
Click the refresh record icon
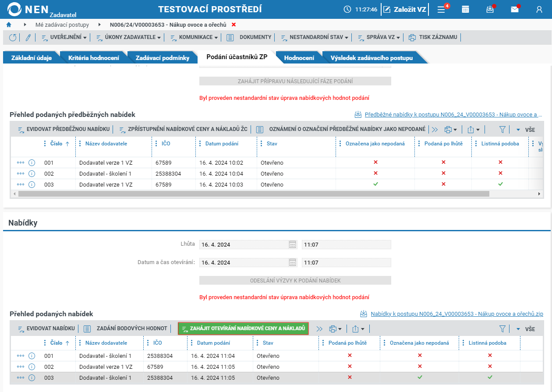(x=13, y=38)
